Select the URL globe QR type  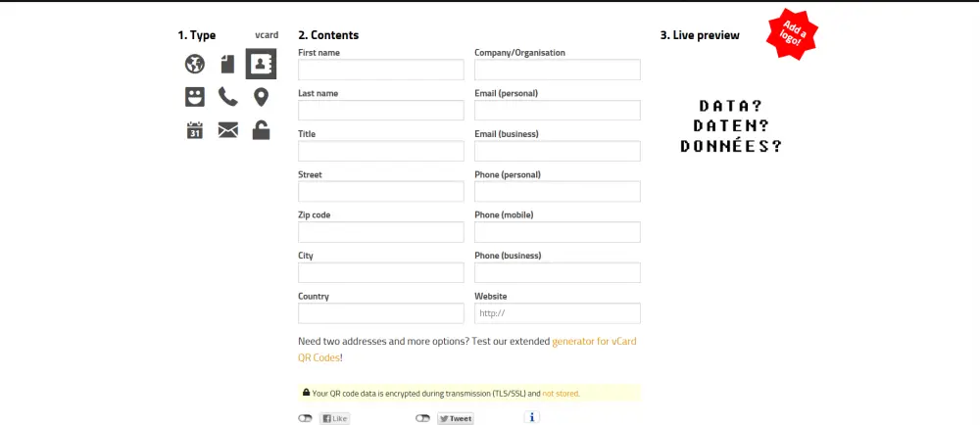pos(195,65)
